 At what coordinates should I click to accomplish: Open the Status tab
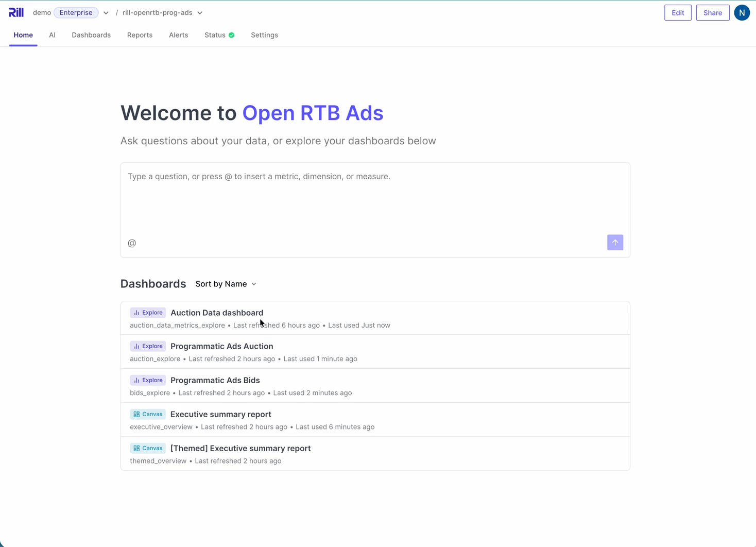(x=219, y=35)
